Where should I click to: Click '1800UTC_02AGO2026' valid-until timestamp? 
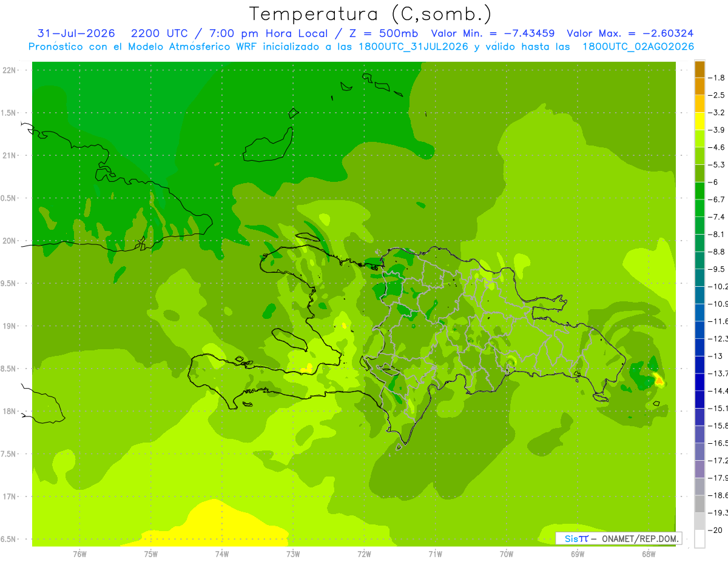tap(638, 47)
